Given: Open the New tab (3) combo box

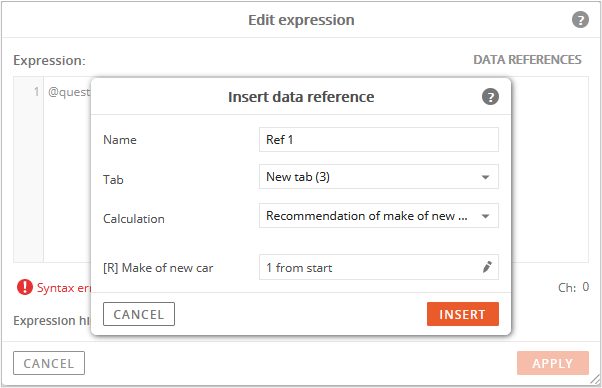Looking at the screenshot, I should coord(379,177).
